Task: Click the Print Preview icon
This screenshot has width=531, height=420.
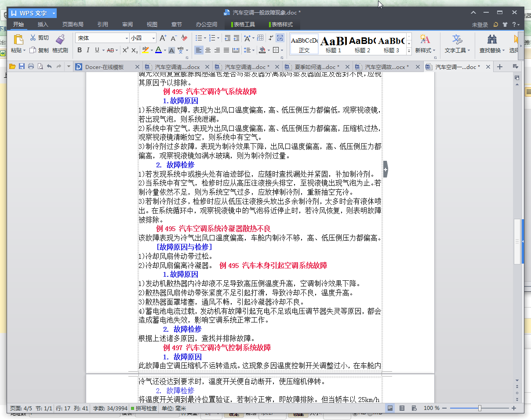Action: pos(40,67)
